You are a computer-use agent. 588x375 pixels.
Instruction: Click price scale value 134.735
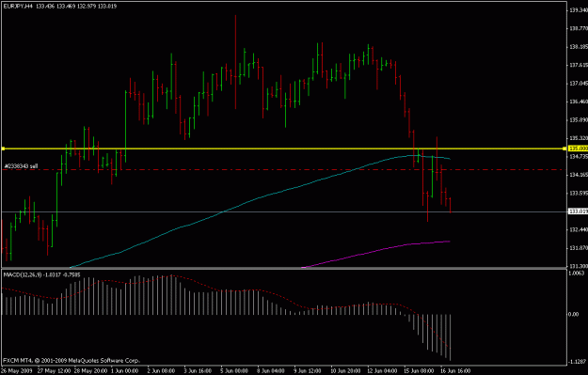[x=579, y=156]
